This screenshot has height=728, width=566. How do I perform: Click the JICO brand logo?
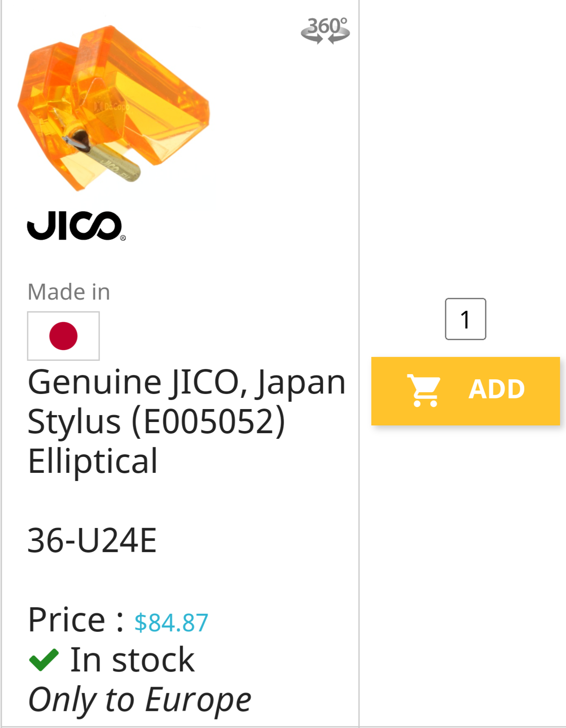coord(75,225)
